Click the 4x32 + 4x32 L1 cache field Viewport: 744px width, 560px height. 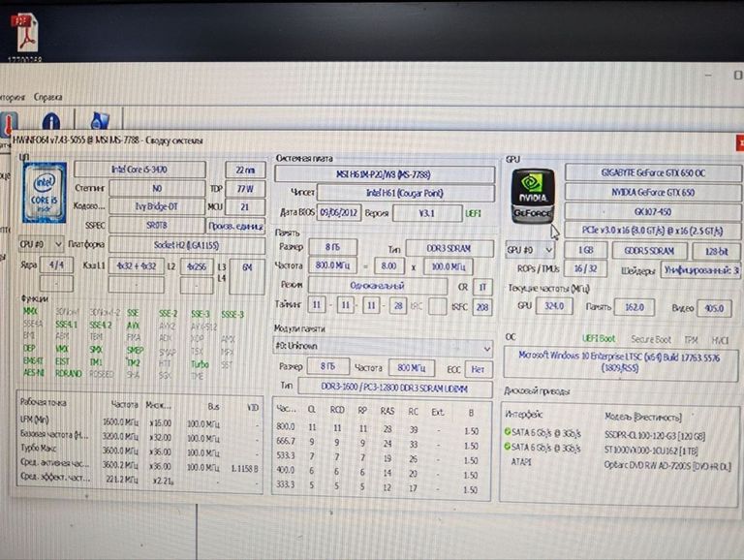tap(137, 266)
